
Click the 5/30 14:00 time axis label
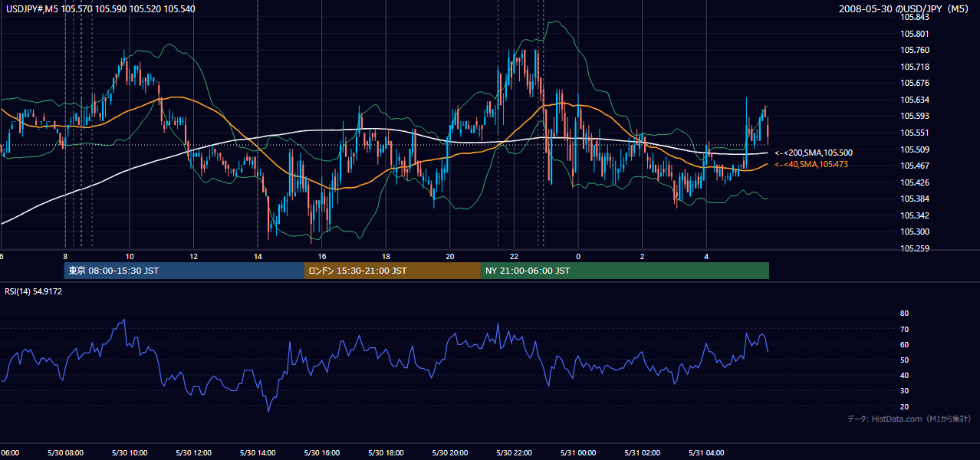[x=258, y=453]
